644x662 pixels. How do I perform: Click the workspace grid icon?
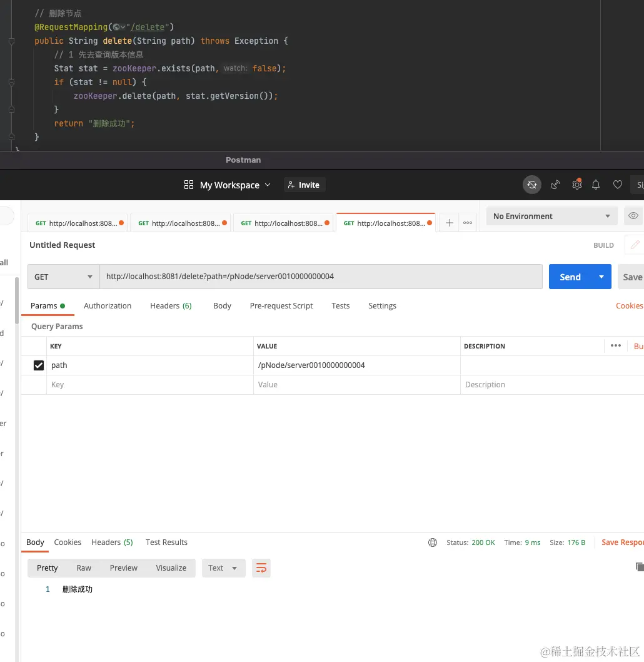click(x=189, y=185)
